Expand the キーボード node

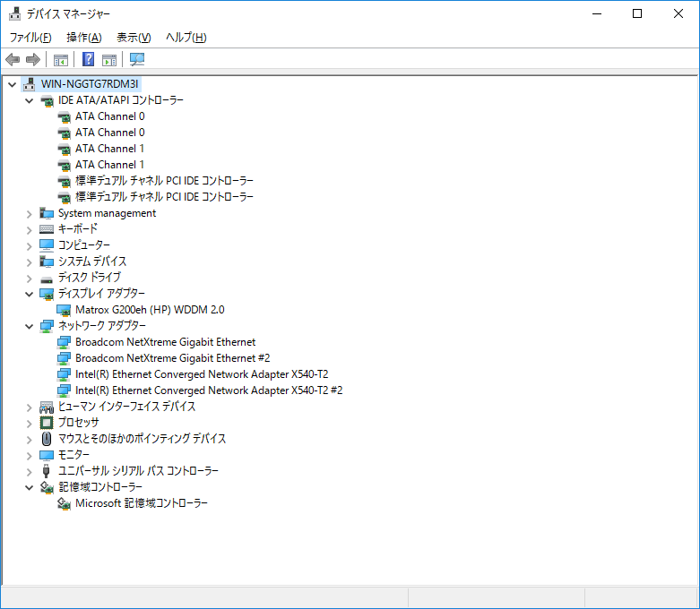click(x=29, y=230)
